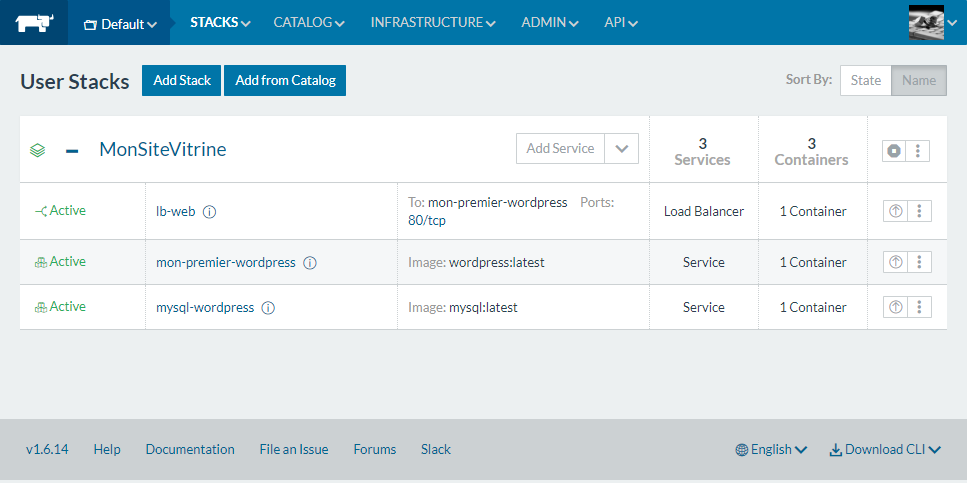This screenshot has height=483, width=967.
Task: Click the MonSiteVitrine stack layers icon
Action: (x=38, y=150)
